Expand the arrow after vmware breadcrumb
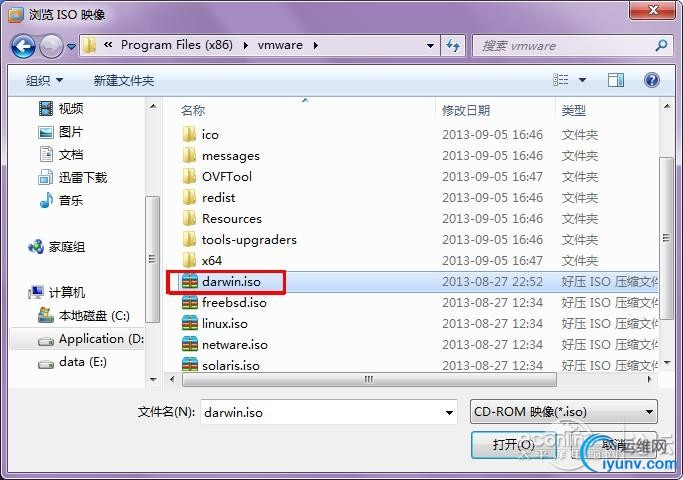The height and width of the screenshot is (480, 683). [315, 45]
